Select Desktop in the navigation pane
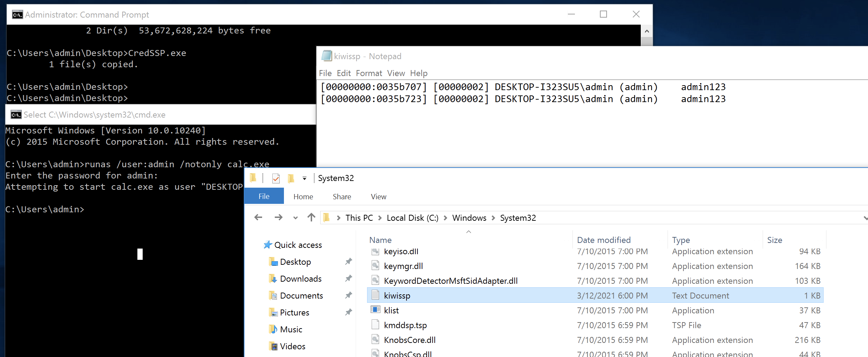The width and height of the screenshot is (868, 357). pos(295,262)
